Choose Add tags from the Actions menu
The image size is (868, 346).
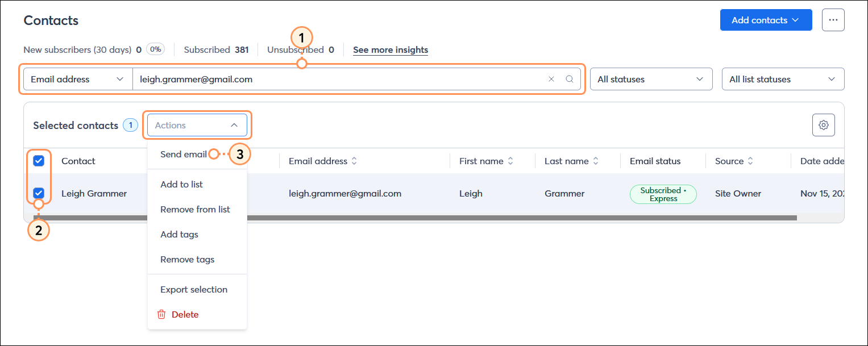(179, 234)
